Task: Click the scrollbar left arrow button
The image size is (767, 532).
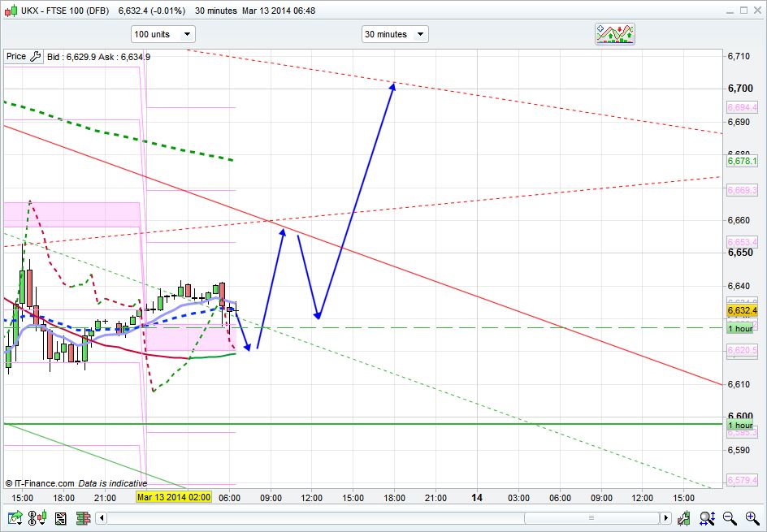Action: coord(102,517)
